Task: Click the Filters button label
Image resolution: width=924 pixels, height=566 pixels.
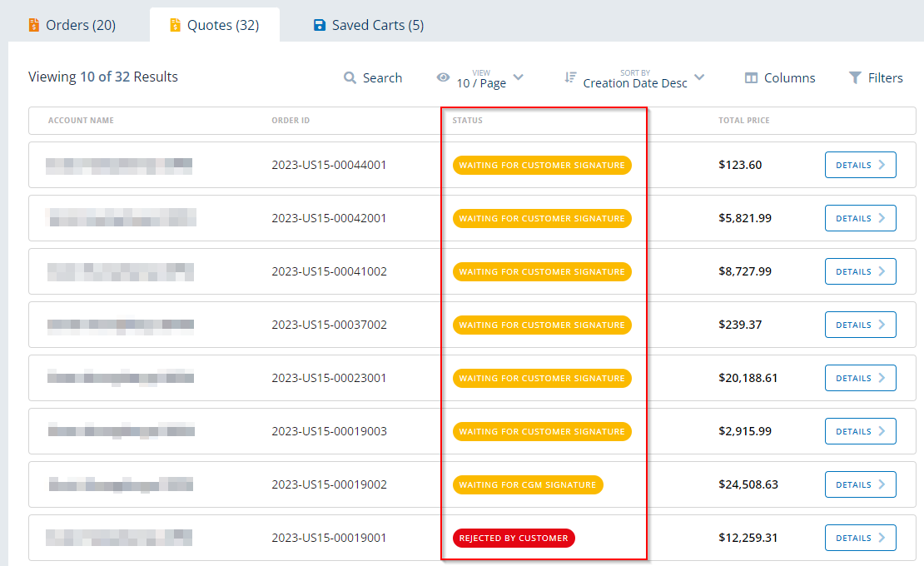Action: coord(885,77)
